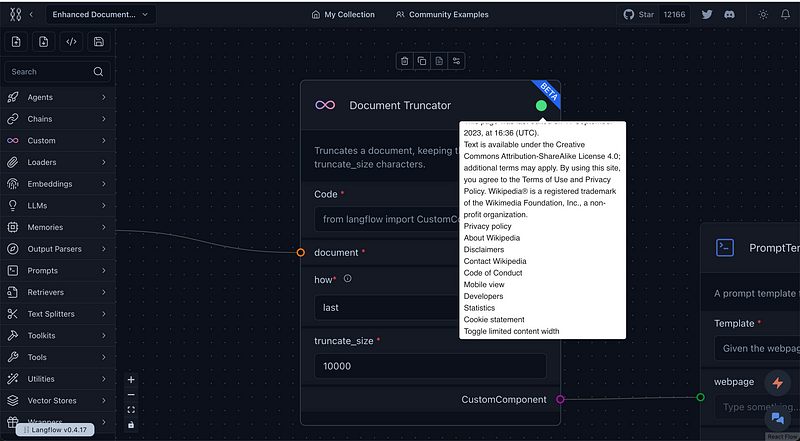Open the notifications bell
Screen dimensions: 800x441
click(787, 15)
